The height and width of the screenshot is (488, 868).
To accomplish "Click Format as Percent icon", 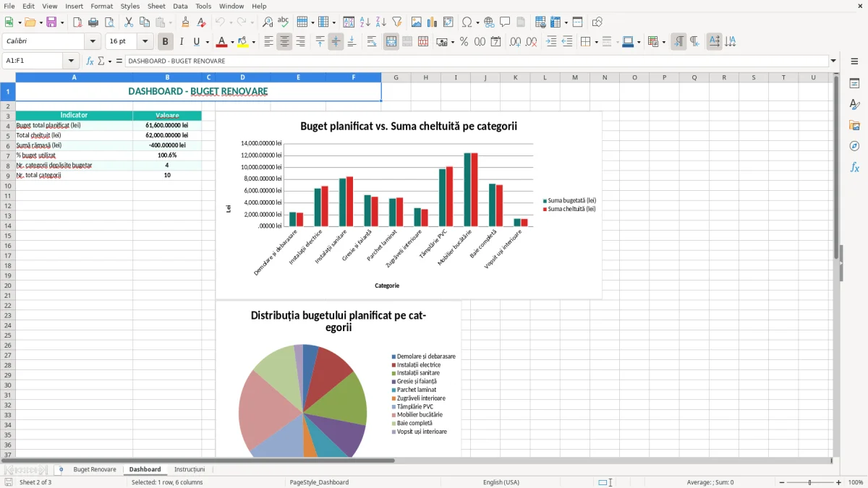I will pos(464,42).
